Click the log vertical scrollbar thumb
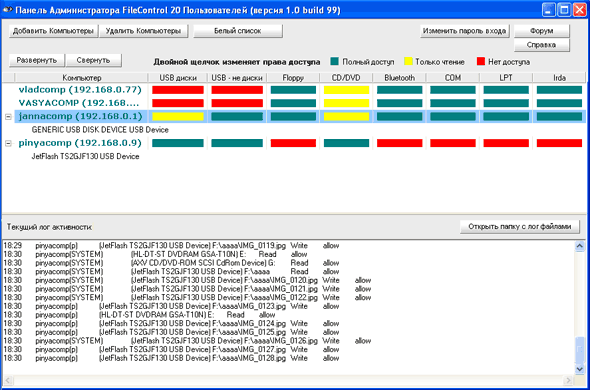The image size is (590, 390). (x=580, y=349)
